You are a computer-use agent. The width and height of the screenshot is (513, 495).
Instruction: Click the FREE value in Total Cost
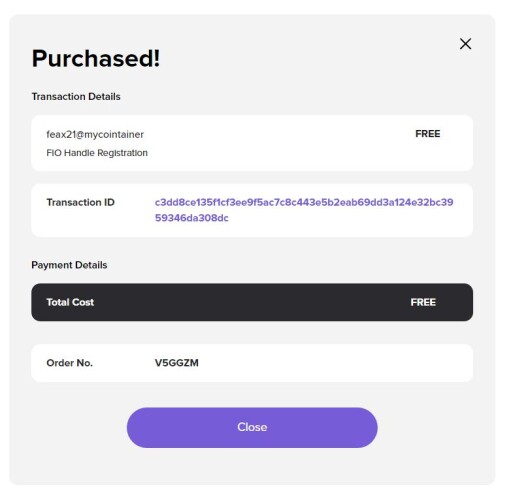423,302
